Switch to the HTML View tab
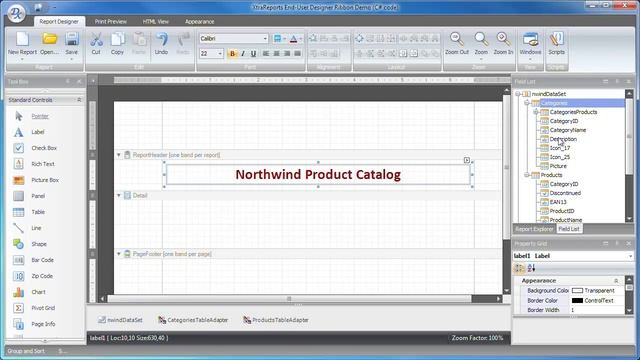The height and width of the screenshot is (360, 640). [156, 21]
